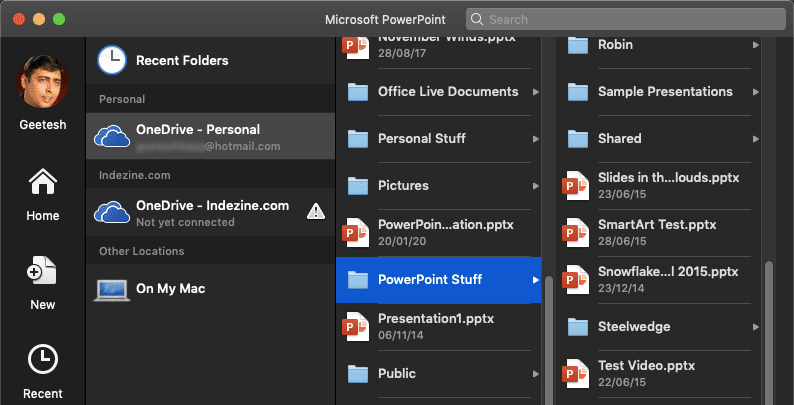
Task: Click the Office Live Documents folder icon
Action: point(358,92)
